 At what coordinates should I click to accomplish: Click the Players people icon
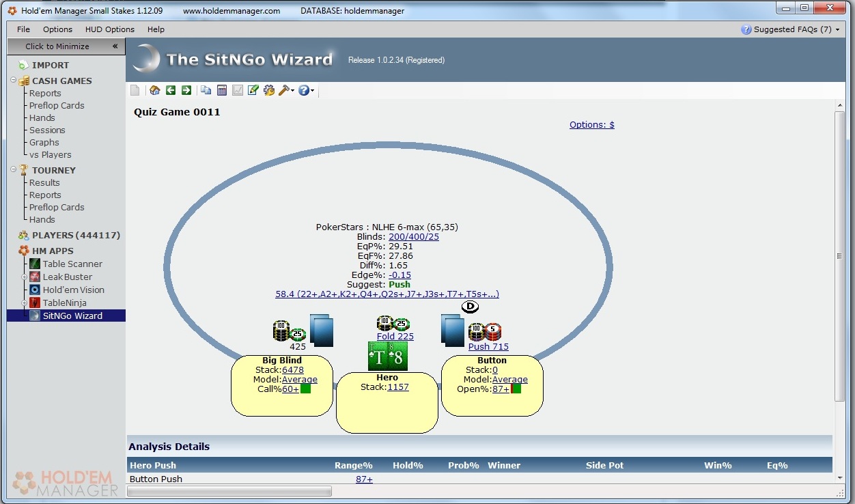[x=23, y=235]
